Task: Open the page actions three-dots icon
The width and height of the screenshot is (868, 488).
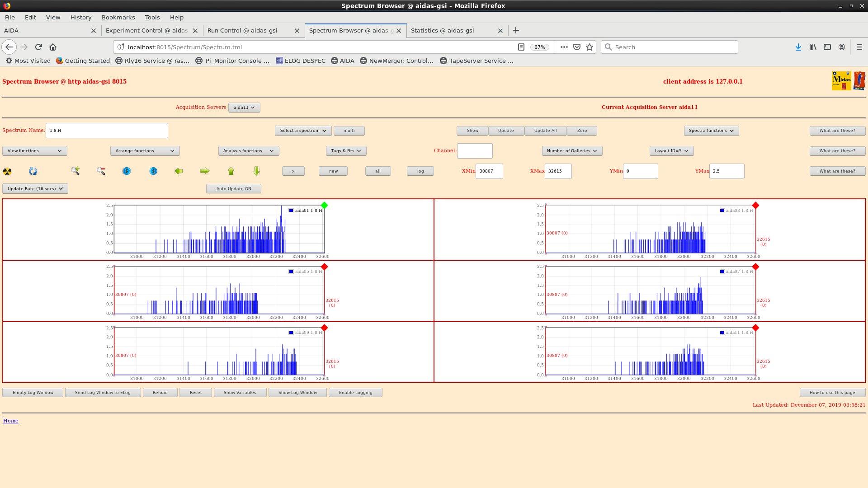Action: point(564,47)
